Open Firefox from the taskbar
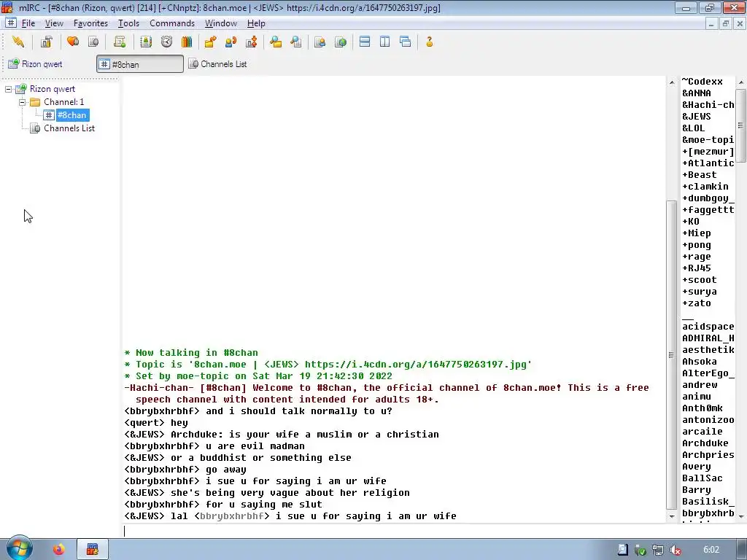 [x=58, y=550]
